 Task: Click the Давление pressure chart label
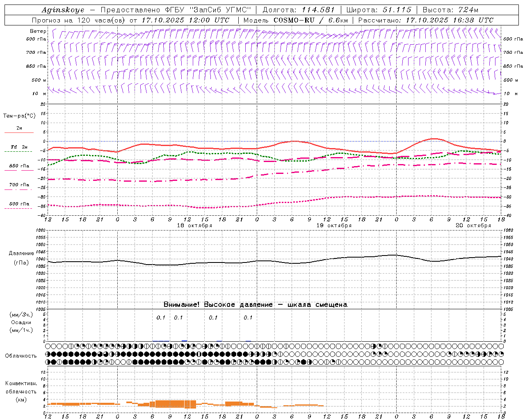[21, 253]
